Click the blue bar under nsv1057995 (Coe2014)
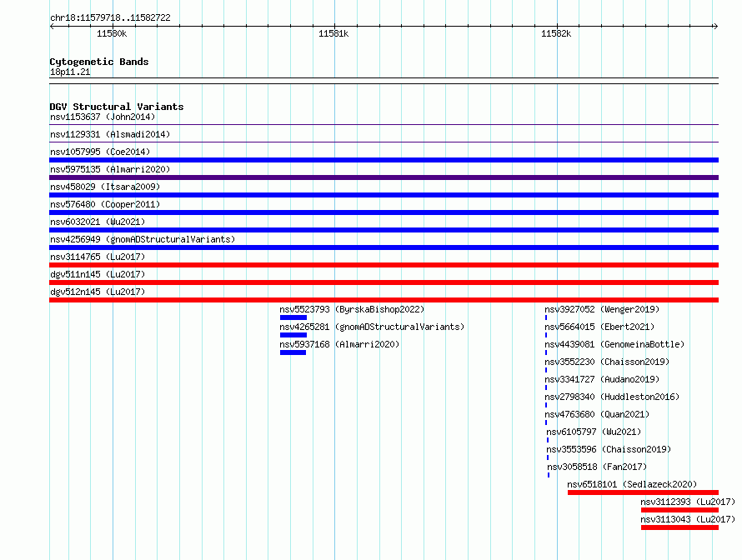 [384, 160]
